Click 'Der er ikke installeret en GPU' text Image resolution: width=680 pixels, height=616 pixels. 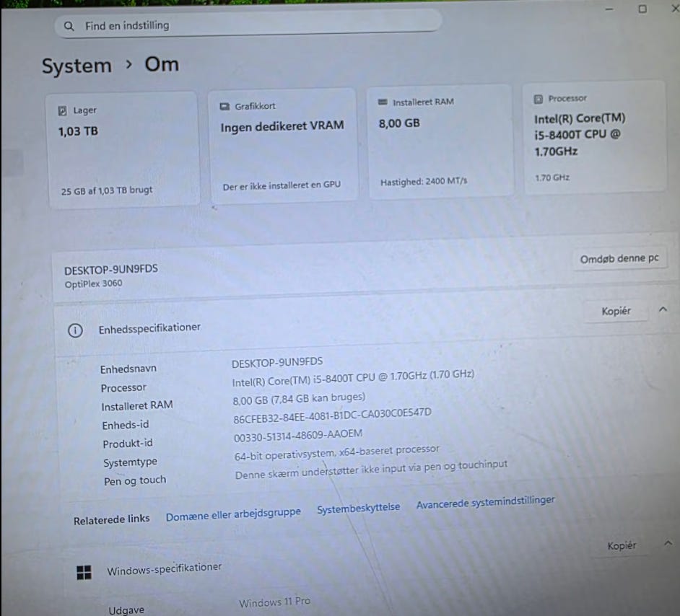coord(282,186)
